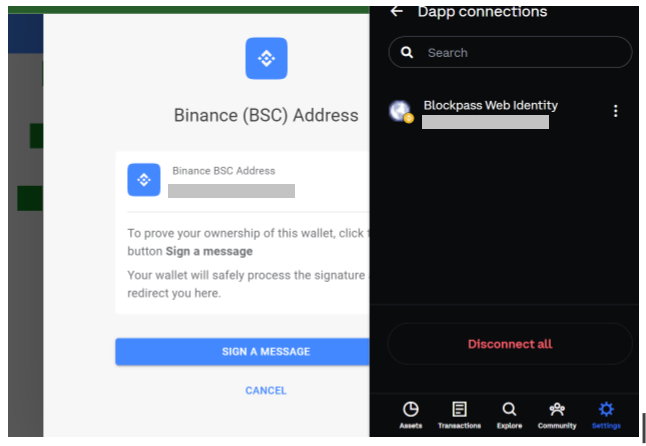Open the Explore tab
646x446 pixels.
tap(509, 415)
